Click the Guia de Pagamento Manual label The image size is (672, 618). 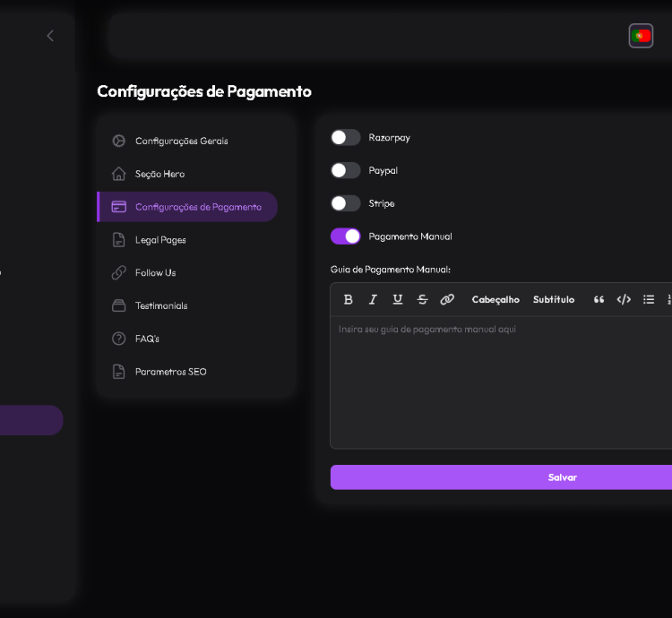(390, 270)
